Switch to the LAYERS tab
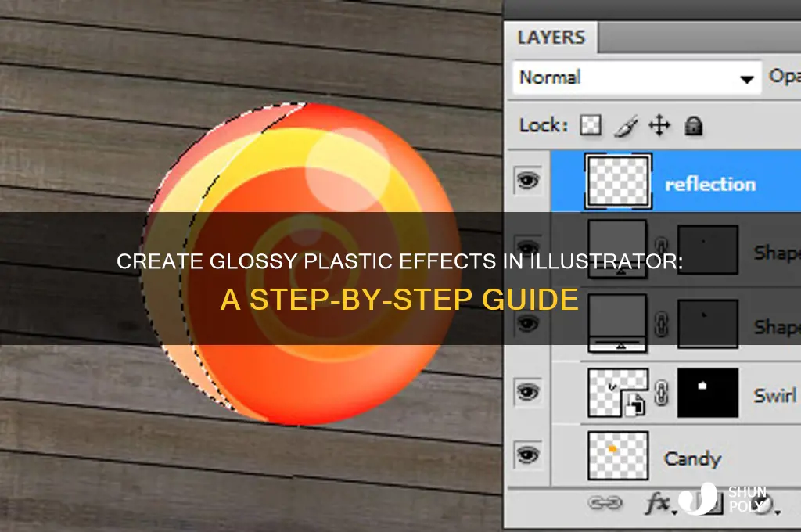 pyautogui.click(x=551, y=38)
